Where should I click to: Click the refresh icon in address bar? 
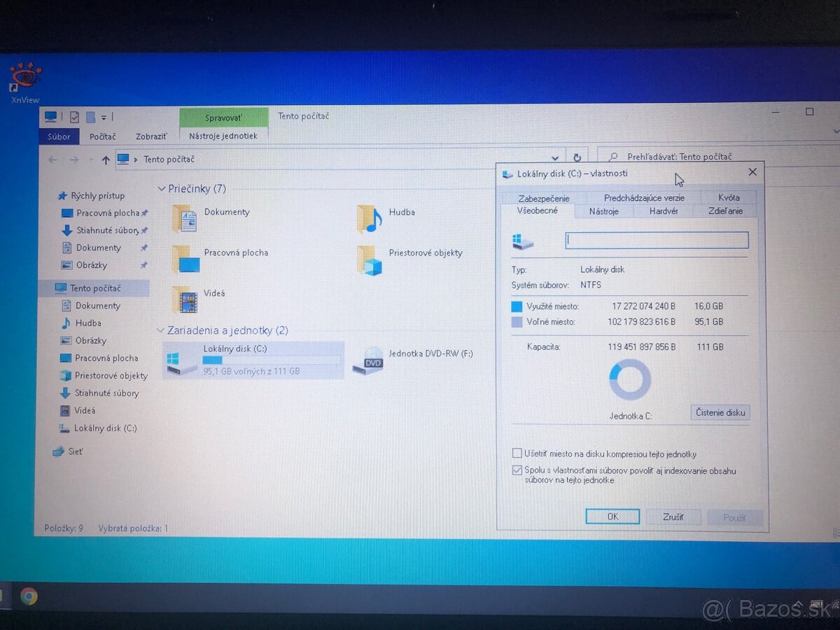coord(576,157)
